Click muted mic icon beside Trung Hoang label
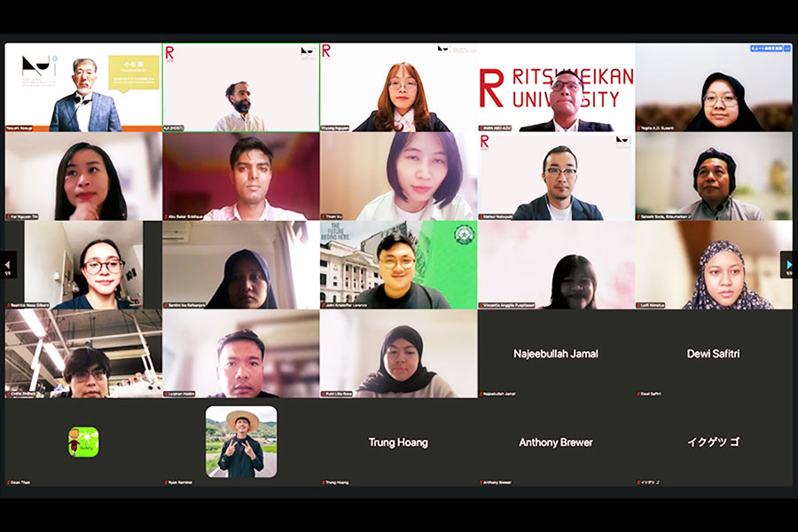 click(324, 482)
